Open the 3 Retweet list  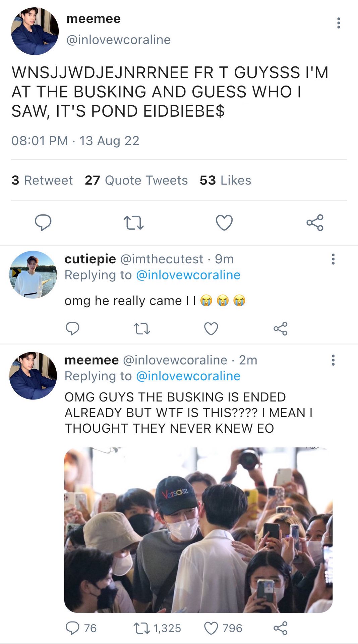coord(42,180)
